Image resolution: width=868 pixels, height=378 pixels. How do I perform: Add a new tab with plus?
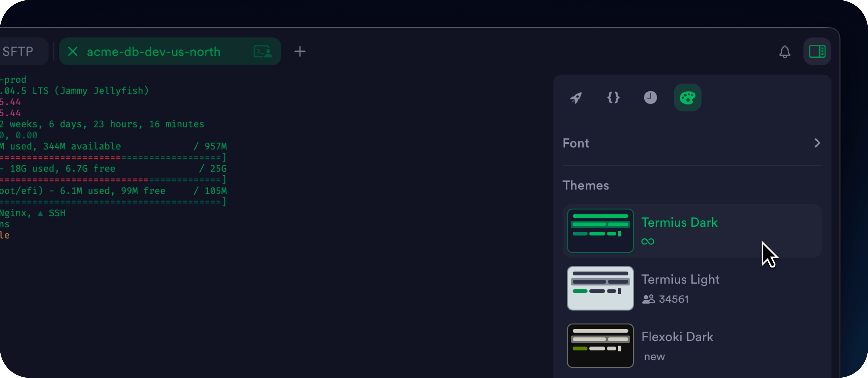[300, 52]
